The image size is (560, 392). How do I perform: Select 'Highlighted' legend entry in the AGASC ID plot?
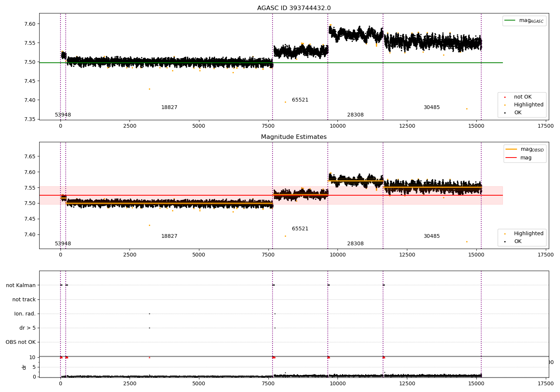tap(529, 105)
